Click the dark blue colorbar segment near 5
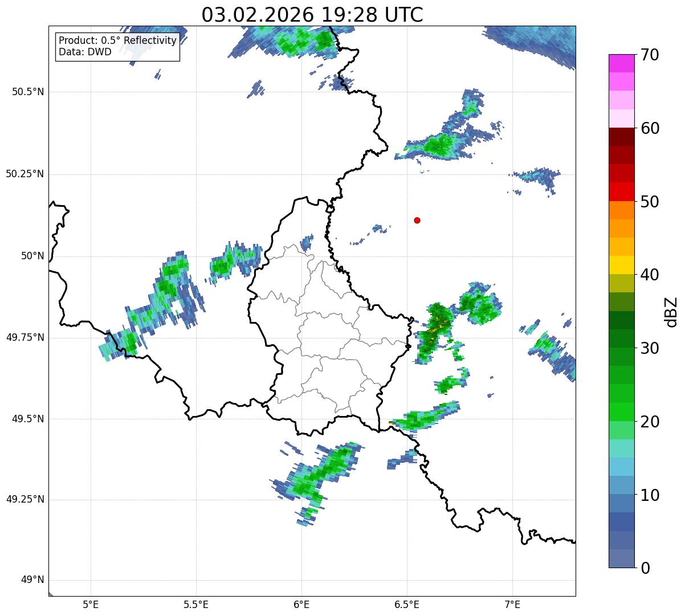The image size is (685, 616). tap(621, 522)
